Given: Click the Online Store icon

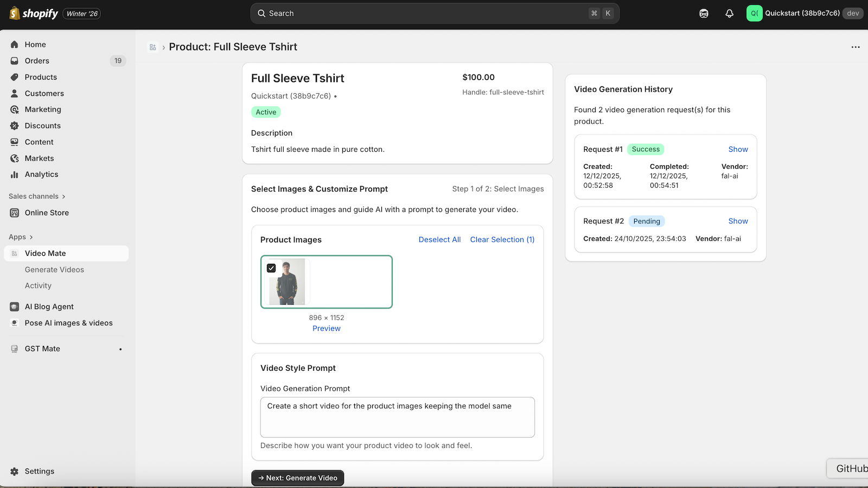Looking at the screenshot, I should click(x=14, y=213).
